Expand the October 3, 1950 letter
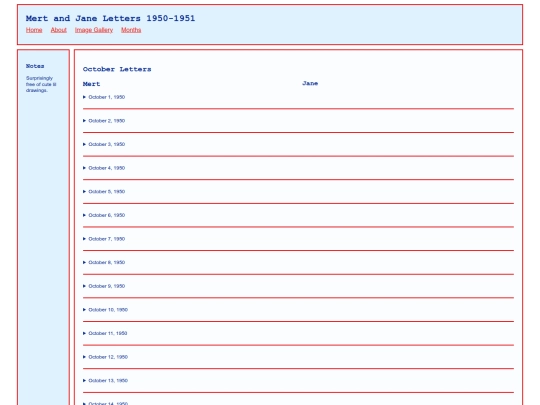The height and width of the screenshot is (405, 540). coord(104,144)
